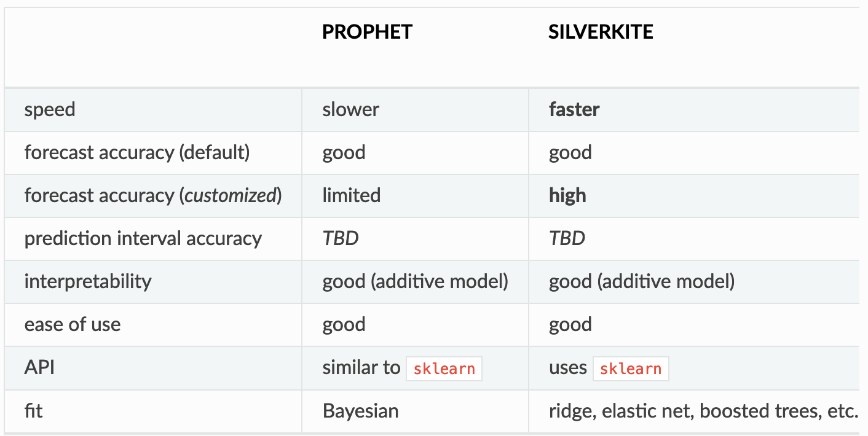Click the "slower" cell under Prophet
Viewport: 868px width, 436px height.
(350, 110)
